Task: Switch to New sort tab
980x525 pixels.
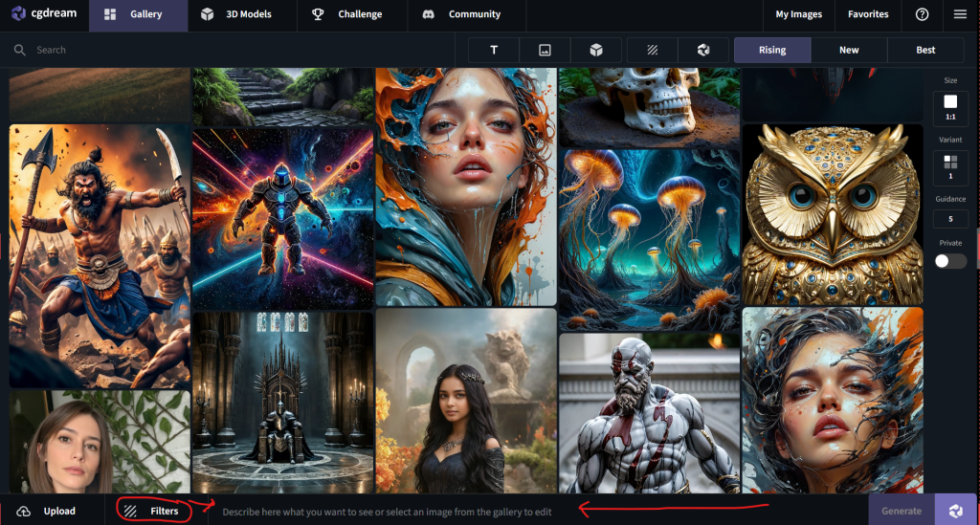Action: point(849,50)
